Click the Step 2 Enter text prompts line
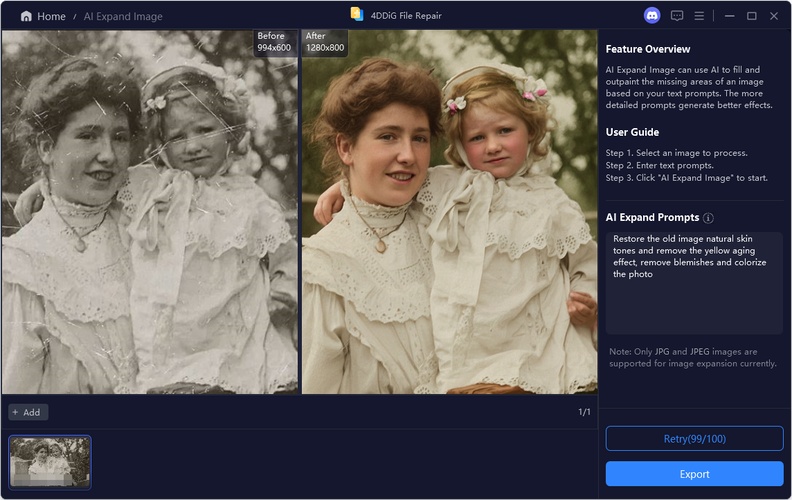Image resolution: width=792 pixels, height=500 pixels. pyautogui.click(x=660, y=165)
